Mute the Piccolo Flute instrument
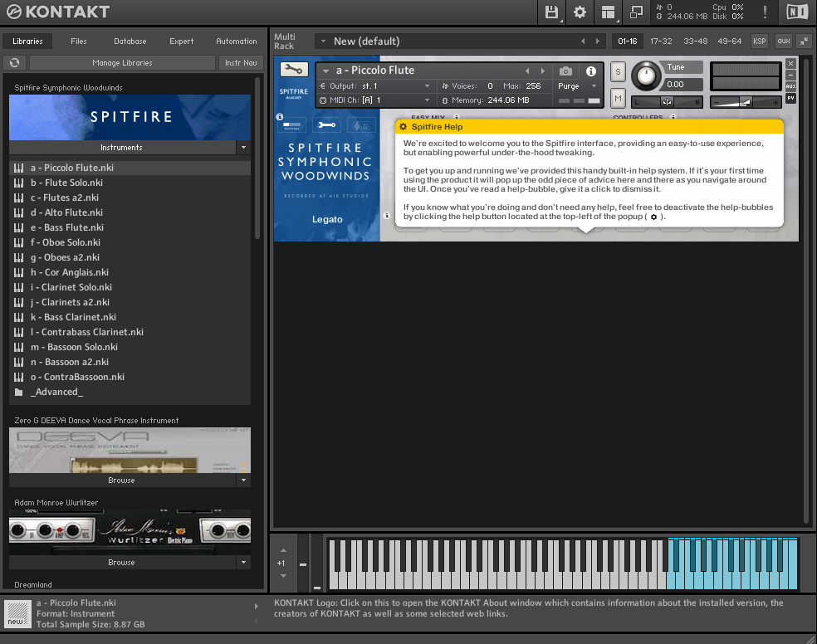Image resolution: width=817 pixels, height=644 pixels. [618, 98]
